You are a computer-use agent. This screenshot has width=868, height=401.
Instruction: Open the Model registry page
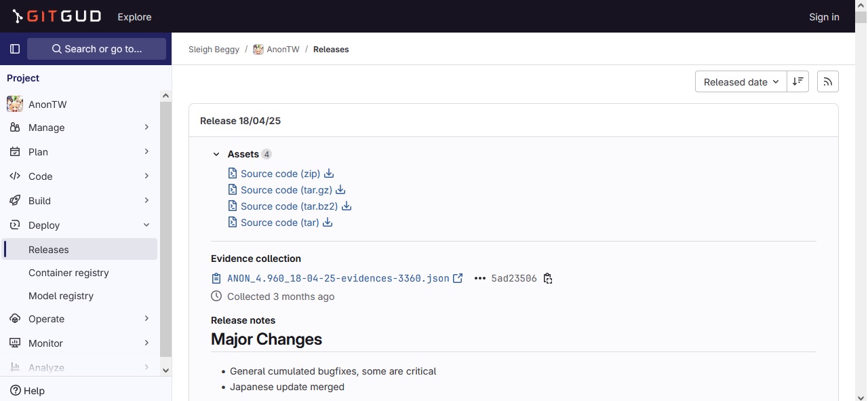(61, 296)
